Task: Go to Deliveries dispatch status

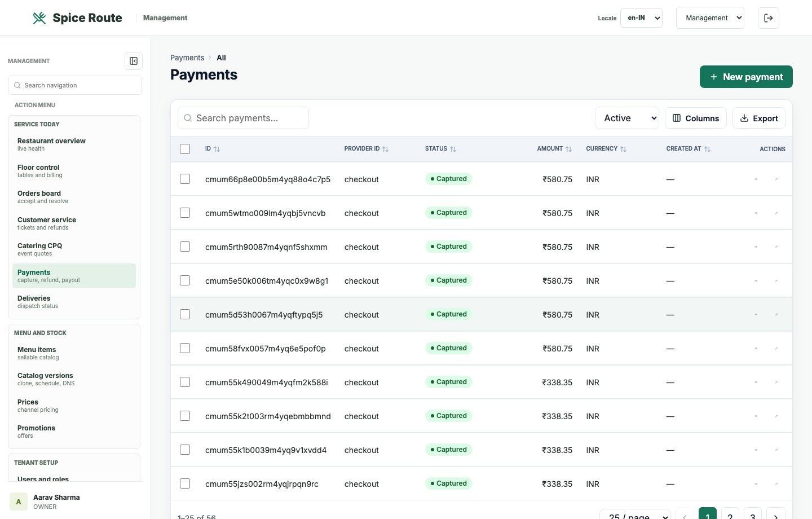Action: pyautogui.click(x=74, y=302)
